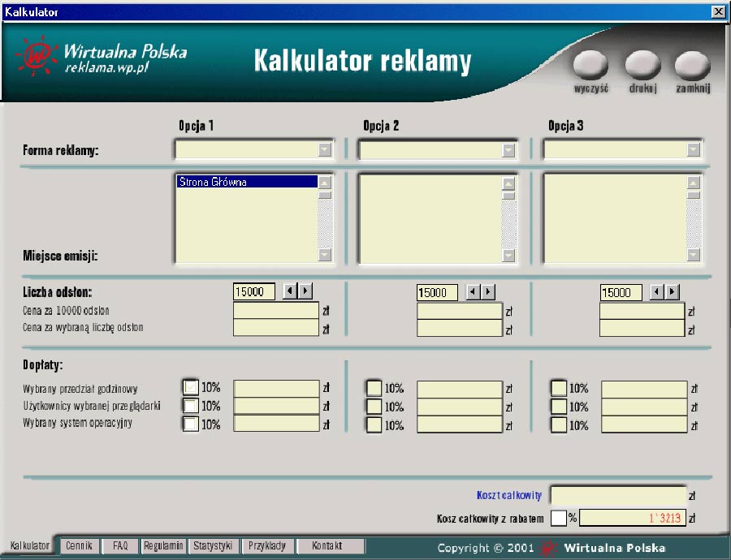Click Opcja 3 przeglądarki surcharge amount field
The height and width of the screenshot is (560, 731).
pos(644,407)
